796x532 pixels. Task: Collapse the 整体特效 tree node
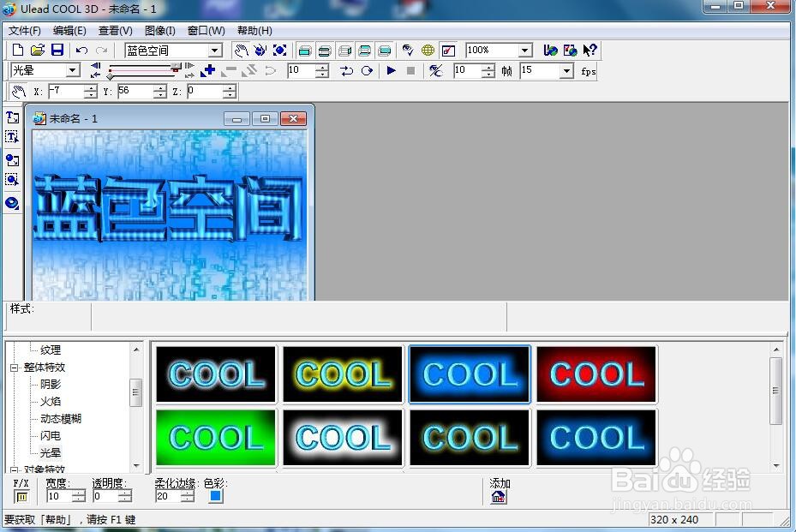(14, 368)
